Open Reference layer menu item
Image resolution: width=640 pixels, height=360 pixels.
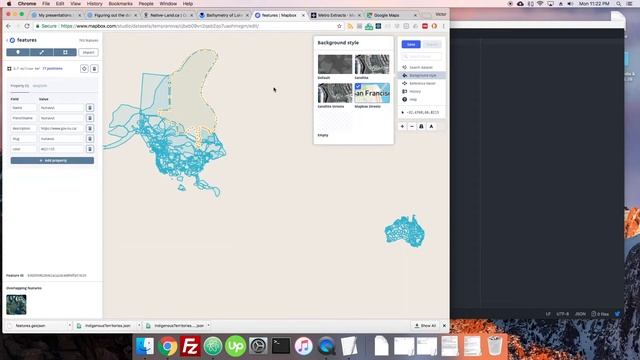click(x=421, y=83)
